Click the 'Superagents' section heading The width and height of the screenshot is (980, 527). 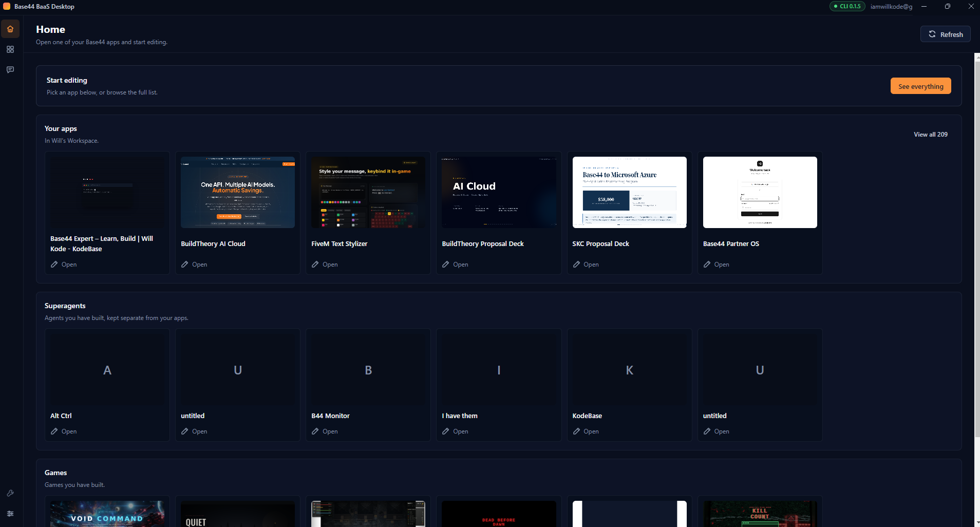pos(65,306)
